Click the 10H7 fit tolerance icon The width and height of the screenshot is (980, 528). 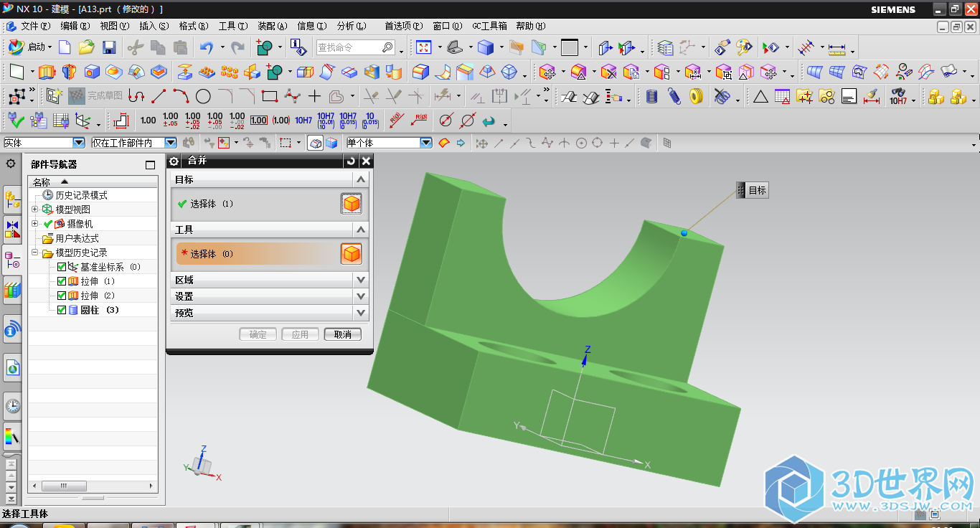[x=303, y=121]
